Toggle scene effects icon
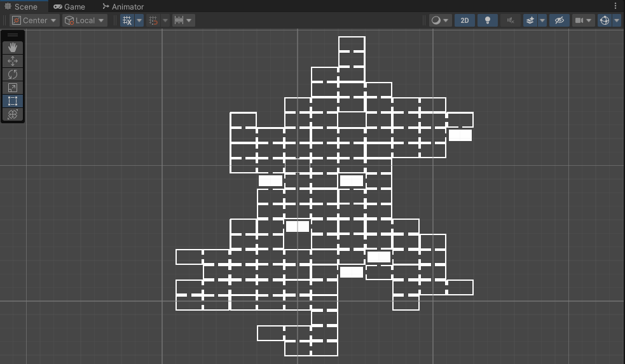 530,20
